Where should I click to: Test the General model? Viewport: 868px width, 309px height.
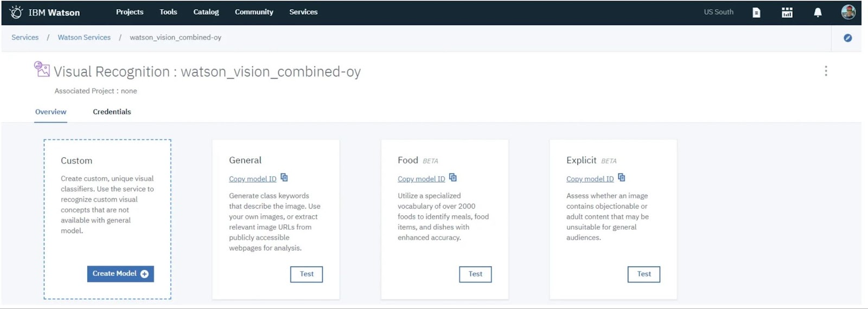pyautogui.click(x=307, y=274)
